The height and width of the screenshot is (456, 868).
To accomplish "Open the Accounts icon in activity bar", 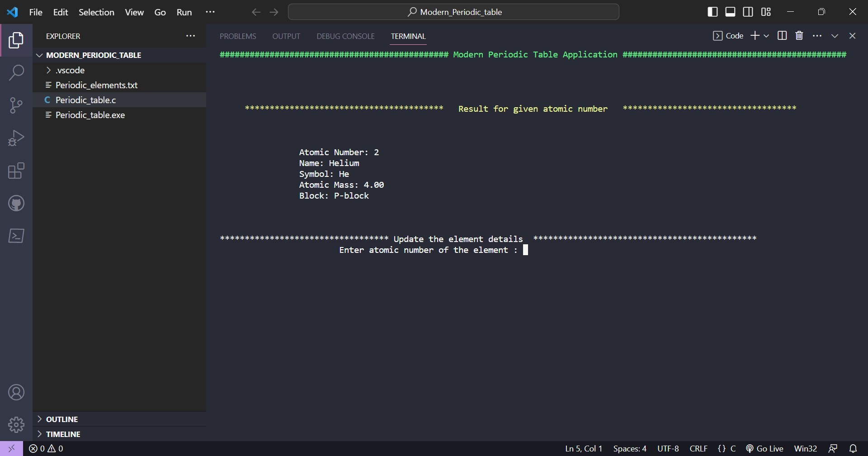I will 16,392.
